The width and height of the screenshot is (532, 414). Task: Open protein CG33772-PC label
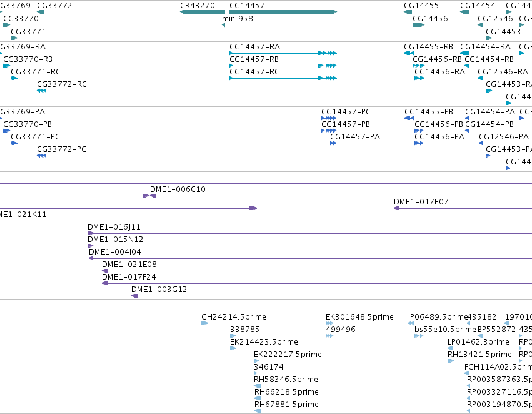pyautogui.click(x=61, y=149)
